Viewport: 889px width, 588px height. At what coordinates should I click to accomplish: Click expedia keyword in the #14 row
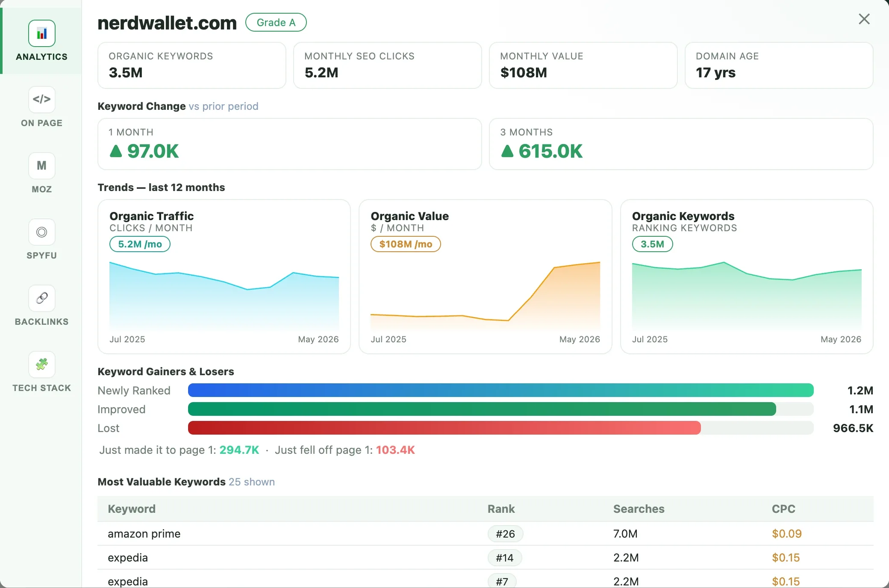click(128, 558)
